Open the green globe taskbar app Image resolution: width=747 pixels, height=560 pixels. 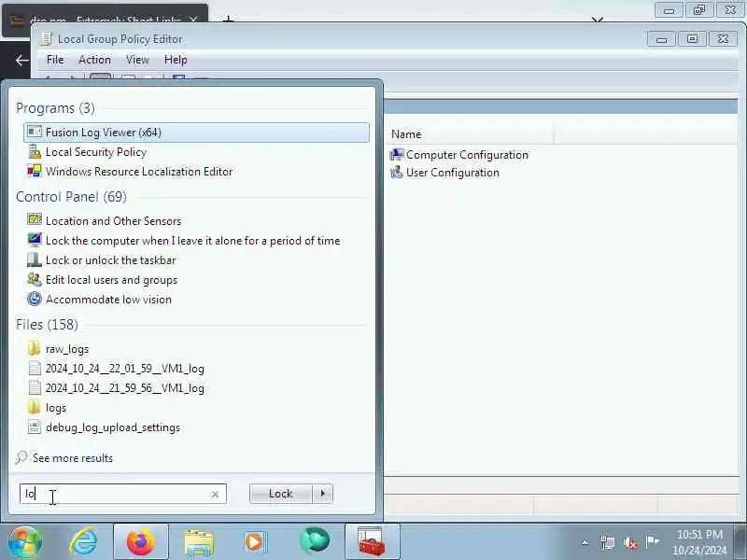coord(315,541)
